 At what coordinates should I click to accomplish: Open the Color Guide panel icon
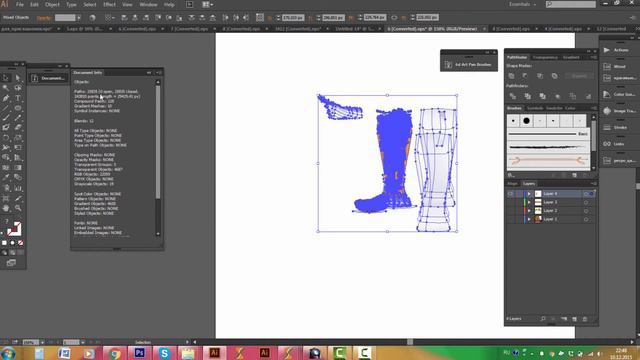[x=607, y=94]
